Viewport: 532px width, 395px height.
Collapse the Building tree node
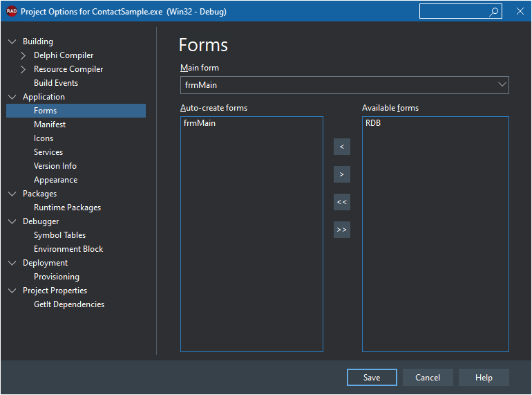click(12, 42)
